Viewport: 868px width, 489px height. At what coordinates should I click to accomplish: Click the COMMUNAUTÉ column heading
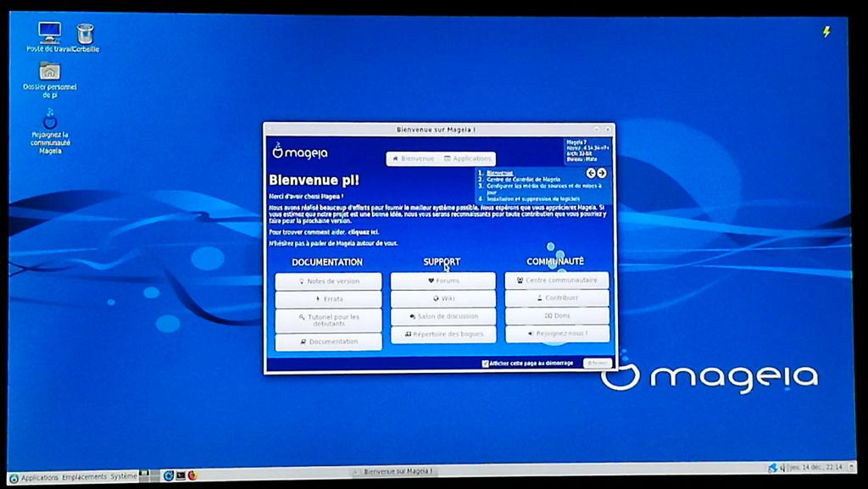tap(555, 261)
